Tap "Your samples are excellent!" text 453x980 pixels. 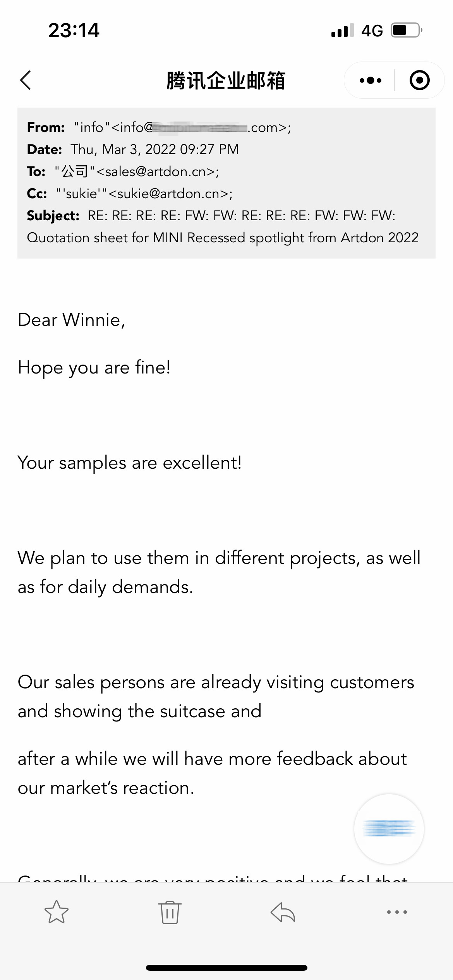(x=130, y=463)
